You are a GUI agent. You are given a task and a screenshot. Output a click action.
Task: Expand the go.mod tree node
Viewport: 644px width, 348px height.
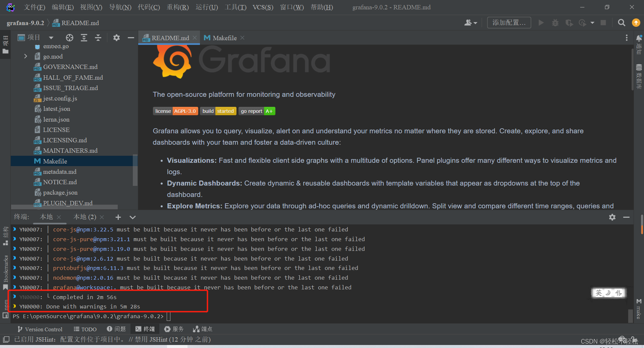click(25, 56)
